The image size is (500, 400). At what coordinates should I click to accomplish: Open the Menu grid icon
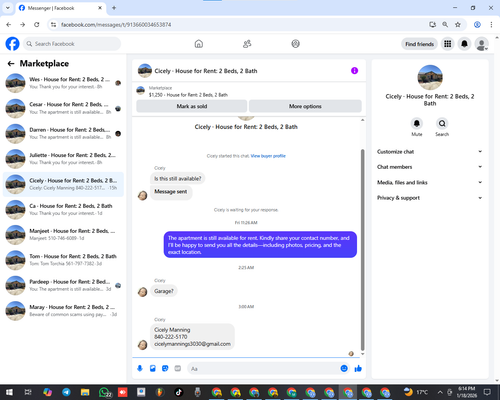(x=448, y=44)
